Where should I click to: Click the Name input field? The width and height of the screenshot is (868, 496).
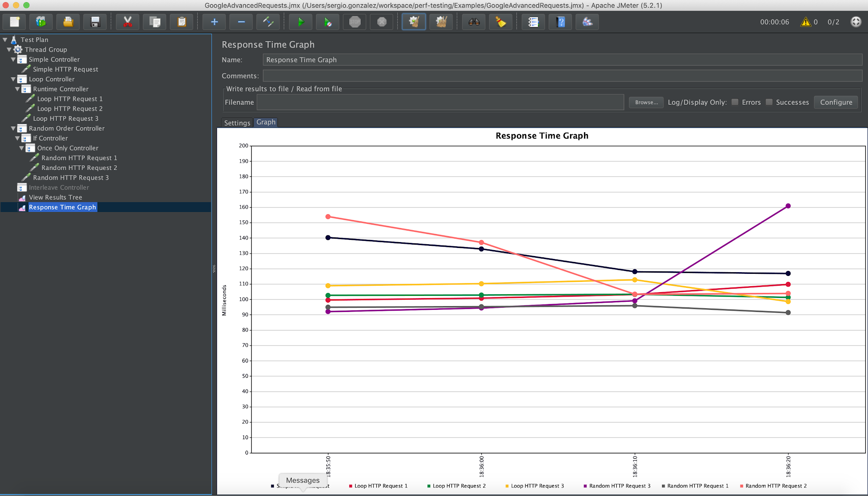point(562,60)
